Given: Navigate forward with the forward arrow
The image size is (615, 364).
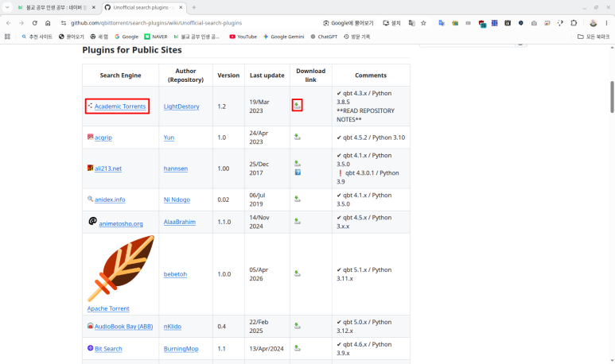Looking at the screenshot, I should click(21, 23).
